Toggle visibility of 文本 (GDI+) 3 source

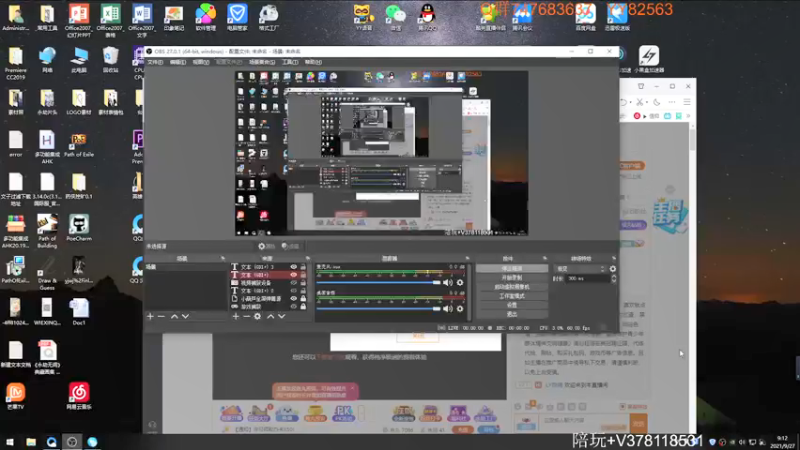click(x=293, y=267)
